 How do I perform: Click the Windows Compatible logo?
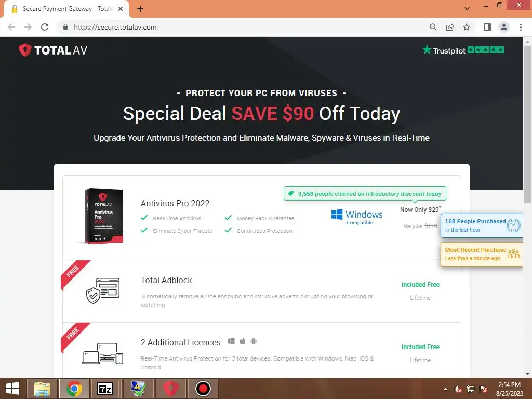(x=356, y=217)
